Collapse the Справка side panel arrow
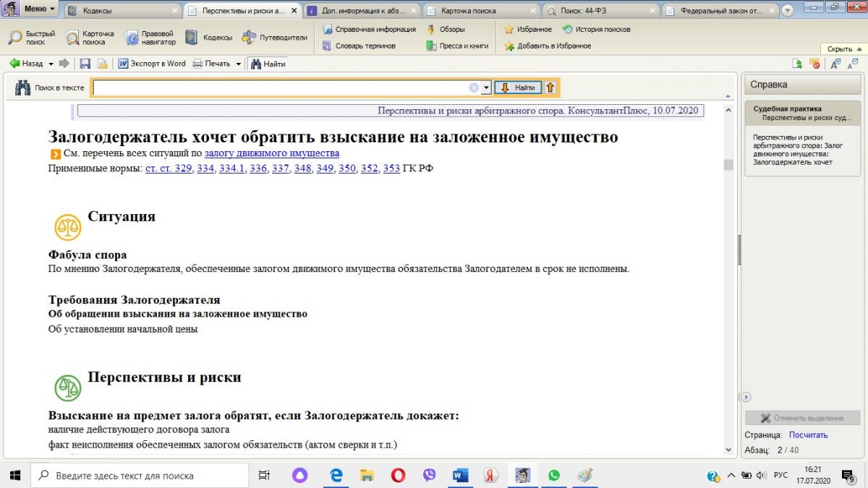Image resolution: width=868 pixels, height=488 pixels. pyautogui.click(x=746, y=397)
